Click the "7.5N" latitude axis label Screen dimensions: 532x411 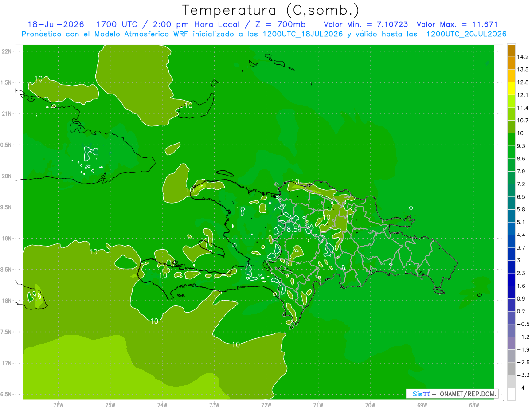pyautogui.click(x=7, y=332)
